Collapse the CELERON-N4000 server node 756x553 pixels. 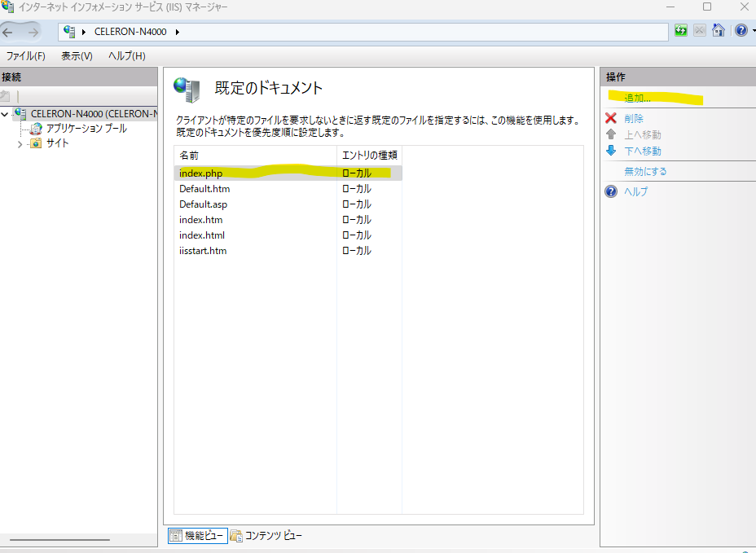[5, 114]
